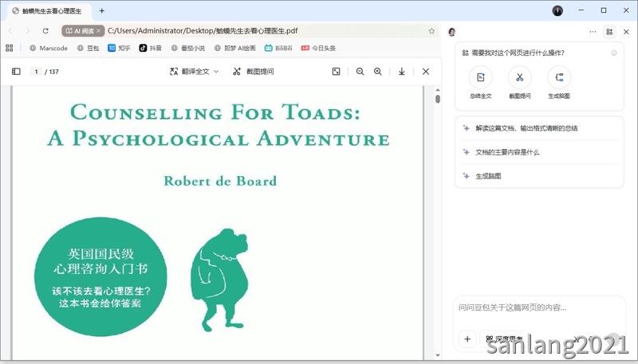This screenshot has width=638, height=364.
Task: Open the 知乎 bookmark
Action: coord(119,48)
